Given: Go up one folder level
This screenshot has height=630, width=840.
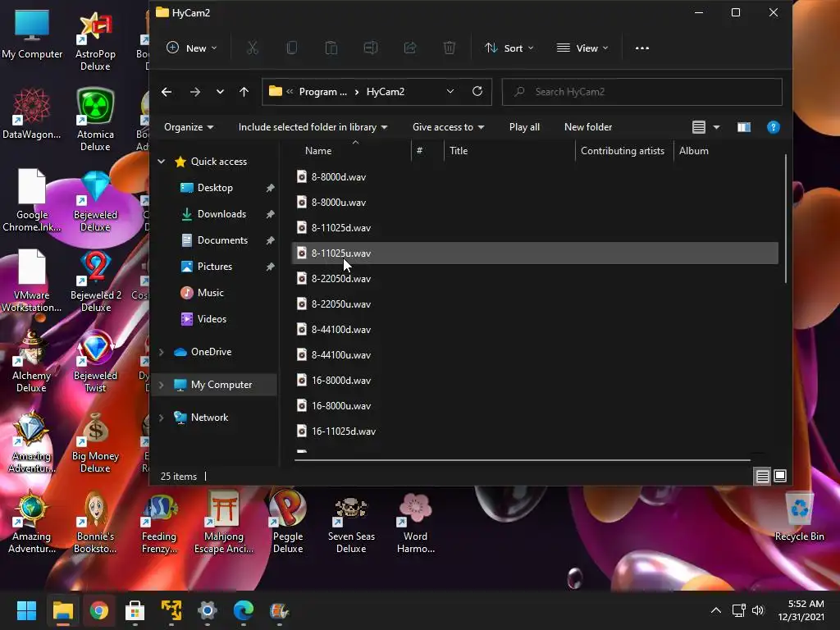Looking at the screenshot, I should (x=244, y=92).
